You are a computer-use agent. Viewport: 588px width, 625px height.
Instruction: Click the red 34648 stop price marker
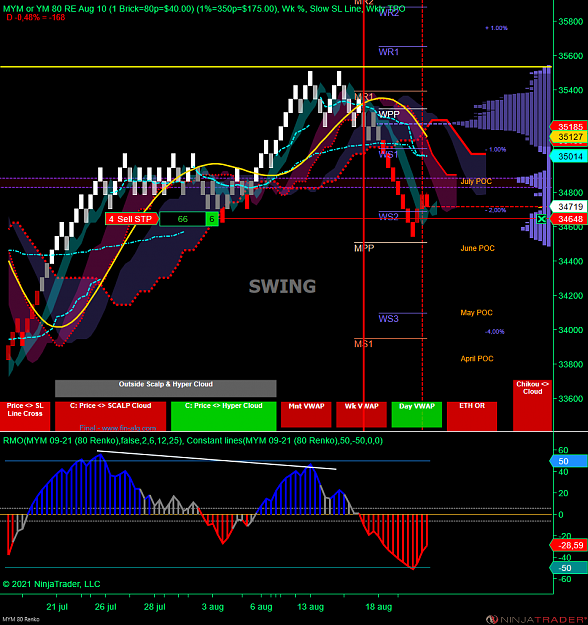point(569,219)
